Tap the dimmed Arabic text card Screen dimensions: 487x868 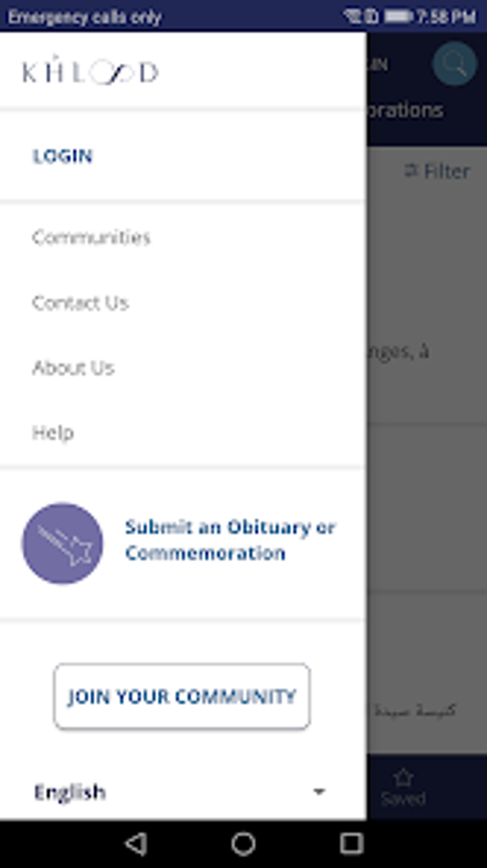415,711
